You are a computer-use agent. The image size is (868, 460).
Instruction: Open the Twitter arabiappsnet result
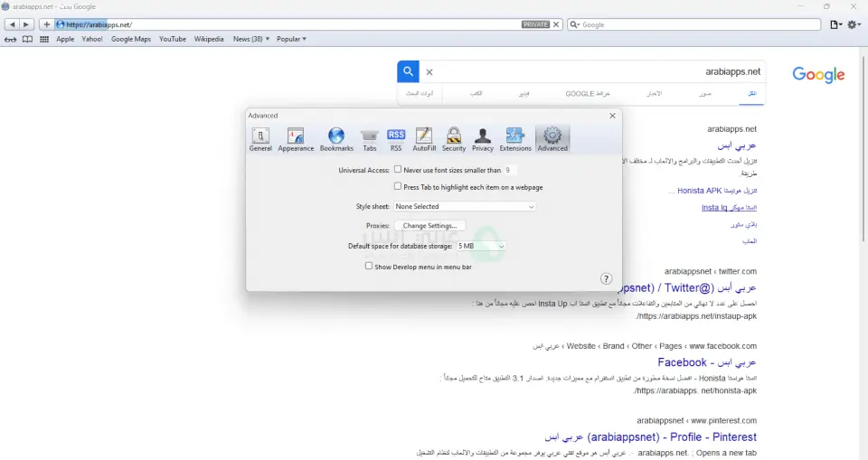[x=686, y=288]
